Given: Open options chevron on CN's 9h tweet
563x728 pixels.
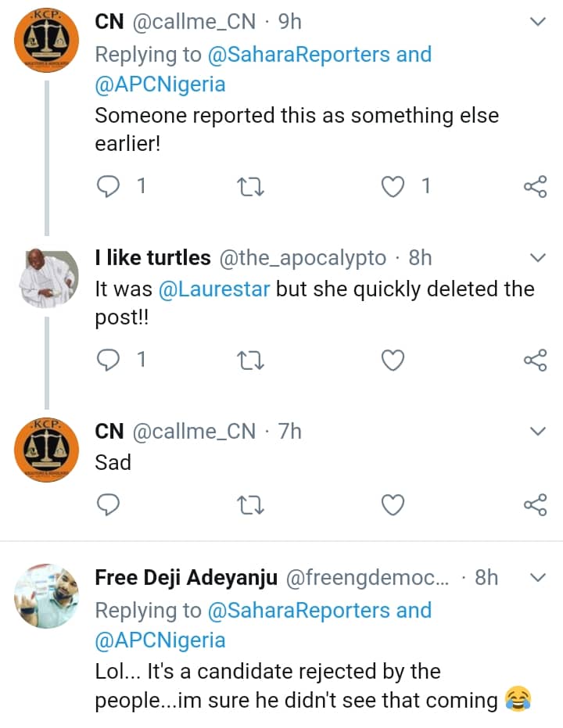Looking at the screenshot, I should pos(538,23).
